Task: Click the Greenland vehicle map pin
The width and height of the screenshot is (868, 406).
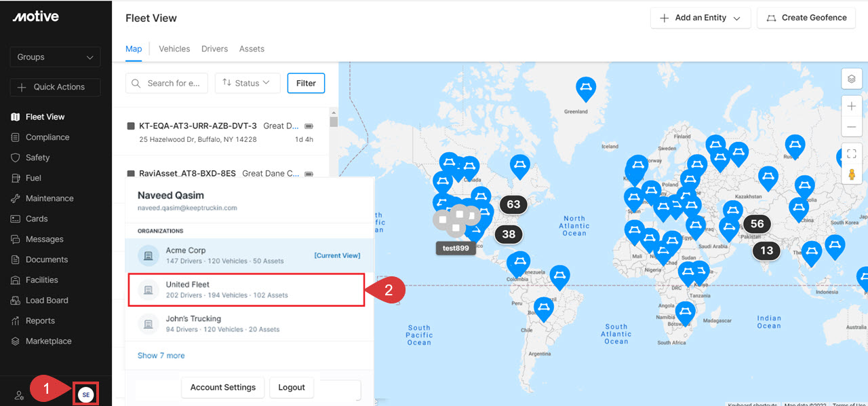Action: tap(586, 89)
